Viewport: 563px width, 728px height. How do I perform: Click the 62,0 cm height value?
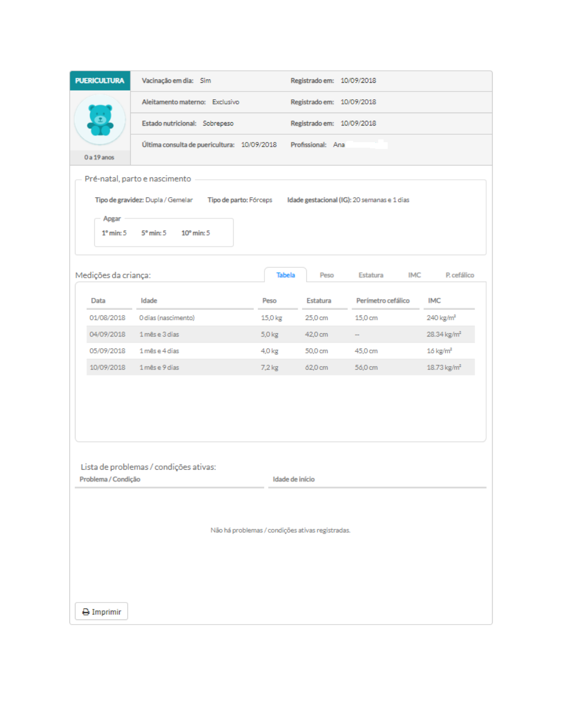[x=316, y=367]
